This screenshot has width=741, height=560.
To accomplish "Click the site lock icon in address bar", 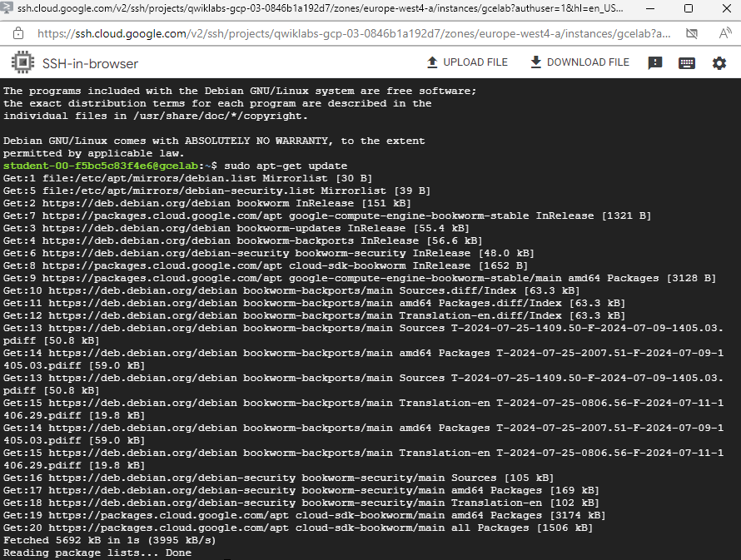I will [x=18, y=33].
